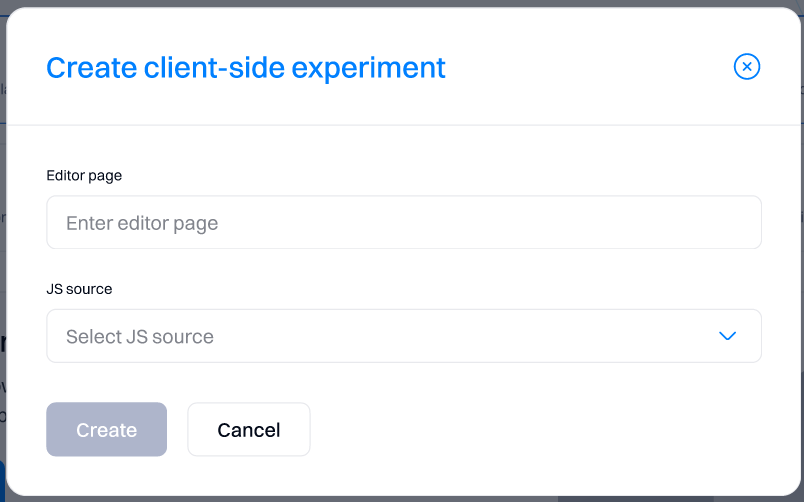Show the JS source options list
804x502 pixels.
coord(403,336)
